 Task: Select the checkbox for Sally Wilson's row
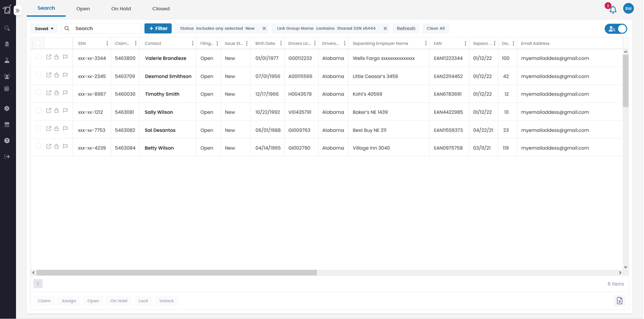click(38, 111)
